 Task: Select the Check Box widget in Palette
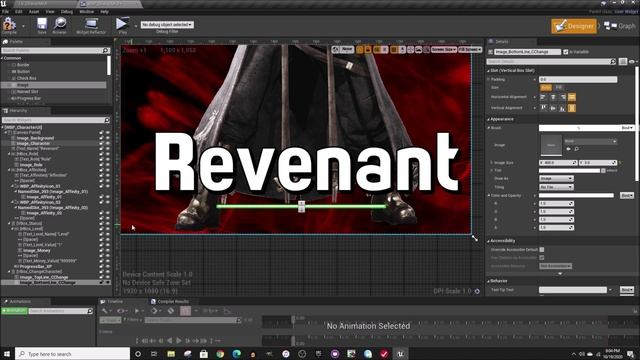coord(26,78)
